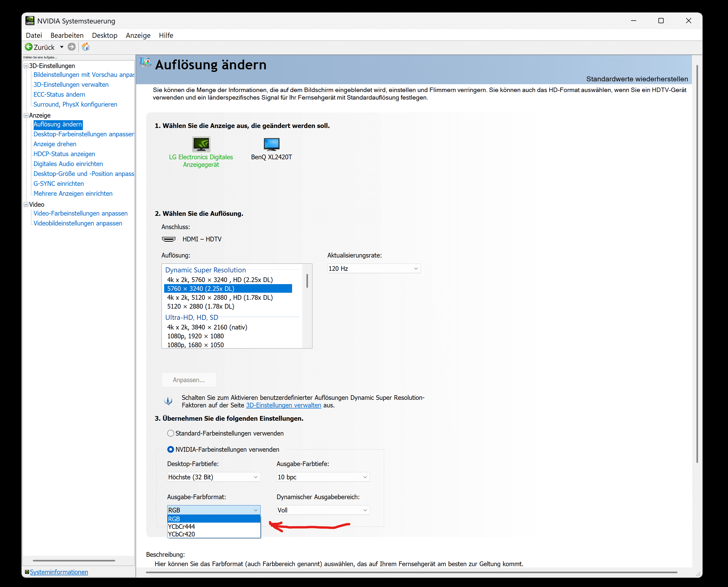Click the Anpassen... button
The image size is (728, 587).
point(189,380)
